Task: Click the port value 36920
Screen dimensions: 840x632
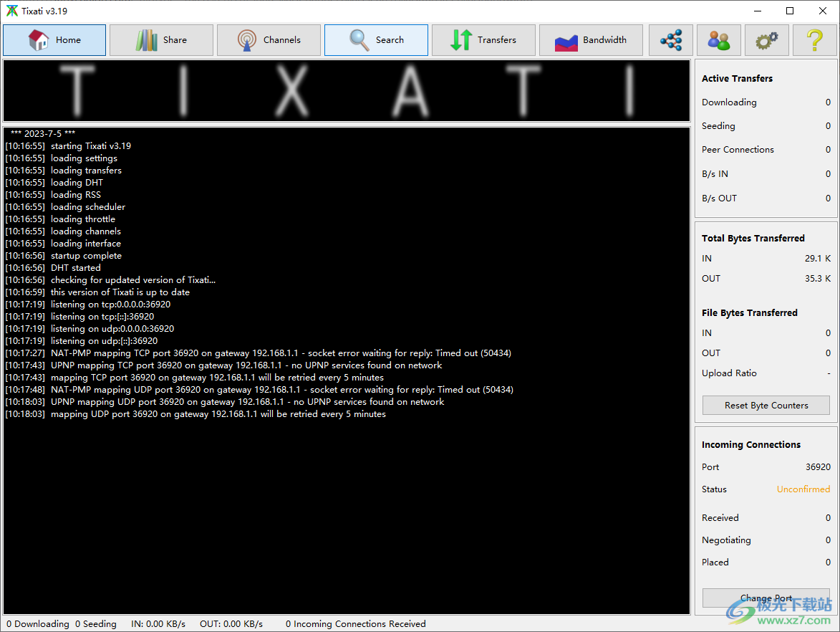Action: (818, 467)
